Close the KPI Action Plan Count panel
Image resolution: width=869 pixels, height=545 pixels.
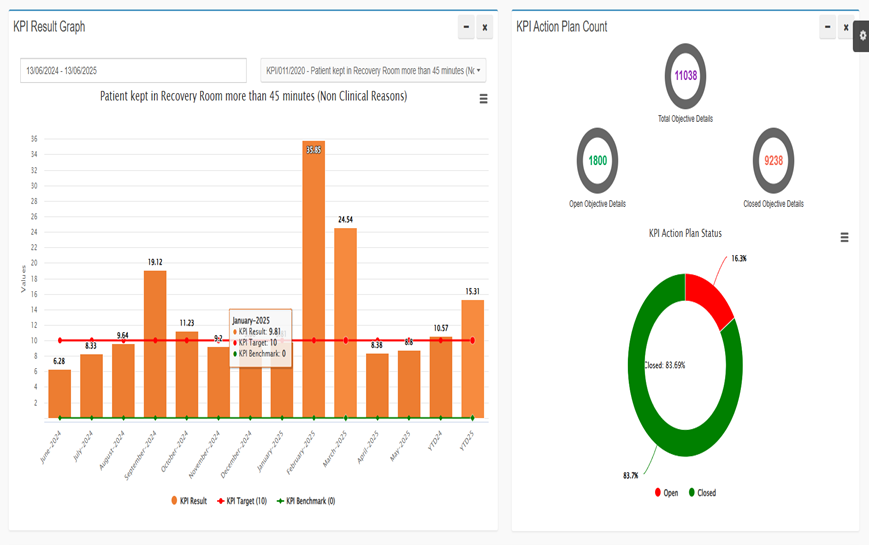click(846, 28)
